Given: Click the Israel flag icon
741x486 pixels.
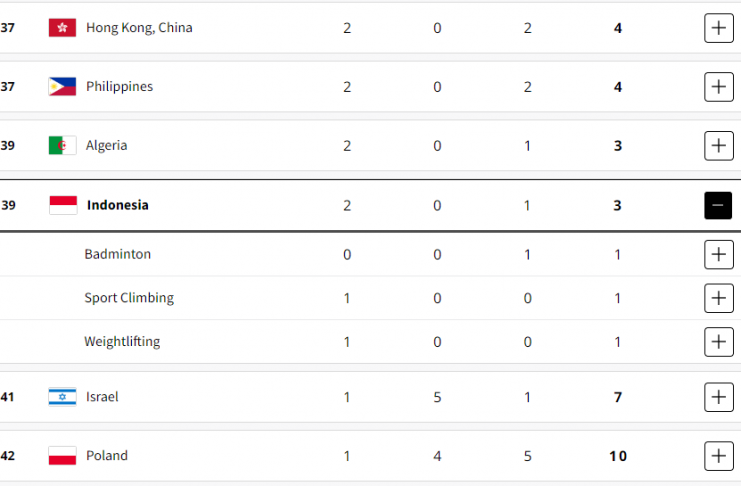Looking at the screenshot, I should 62,397.
